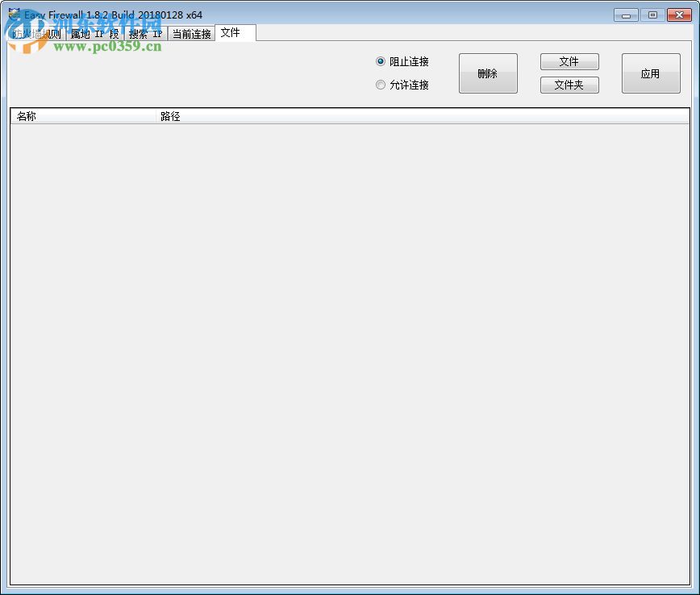This screenshot has width=700, height=595.
Task: View the 当前连接 current connections tab
Action: tap(191, 34)
